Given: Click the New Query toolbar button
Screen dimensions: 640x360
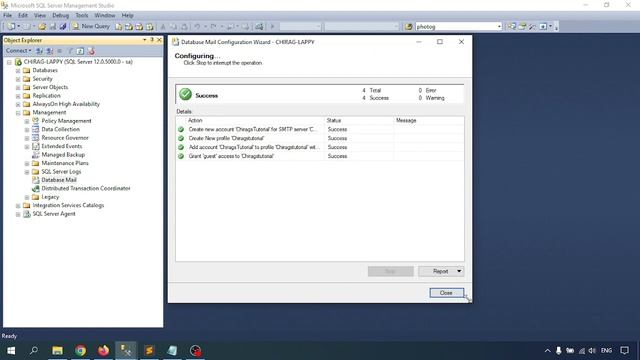Looking at the screenshot, I should coord(91,26).
